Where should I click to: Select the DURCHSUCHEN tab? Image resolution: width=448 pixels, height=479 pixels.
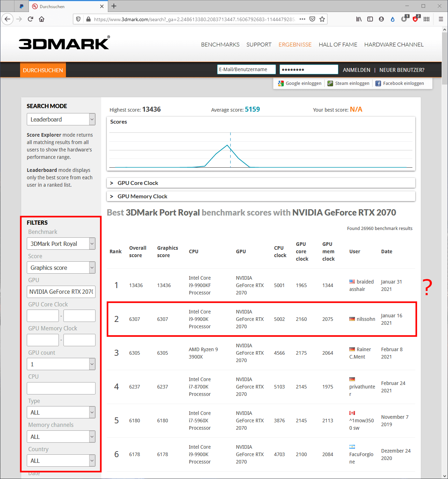43,70
